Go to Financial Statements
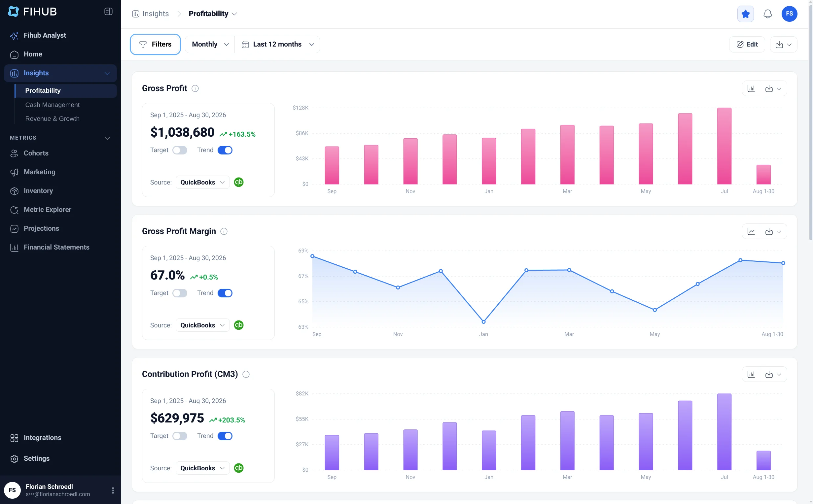The width and height of the screenshot is (813, 504). pyautogui.click(x=56, y=247)
